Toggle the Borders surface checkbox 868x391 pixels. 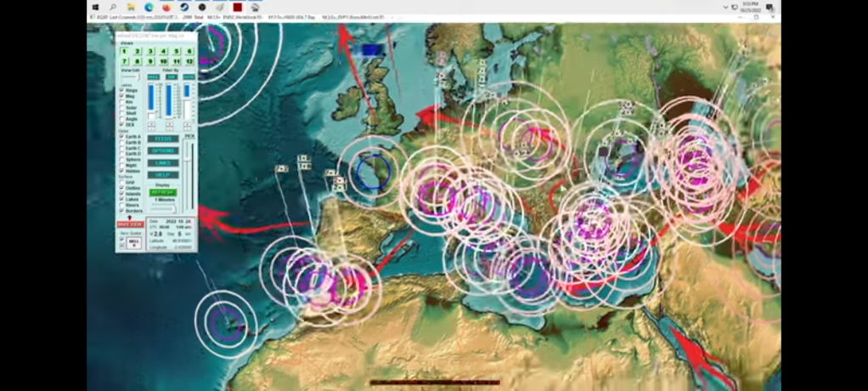[121, 210]
